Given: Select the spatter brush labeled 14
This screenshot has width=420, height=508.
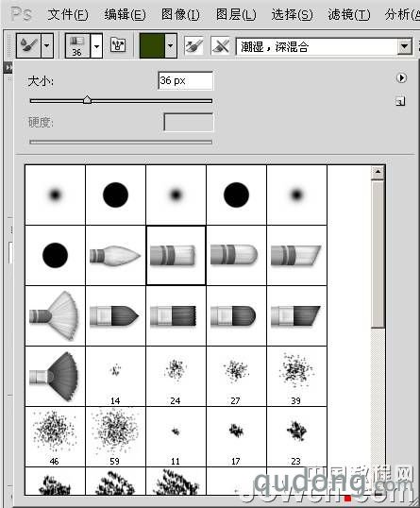Looking at the screenshot, I should pos(115,376).
